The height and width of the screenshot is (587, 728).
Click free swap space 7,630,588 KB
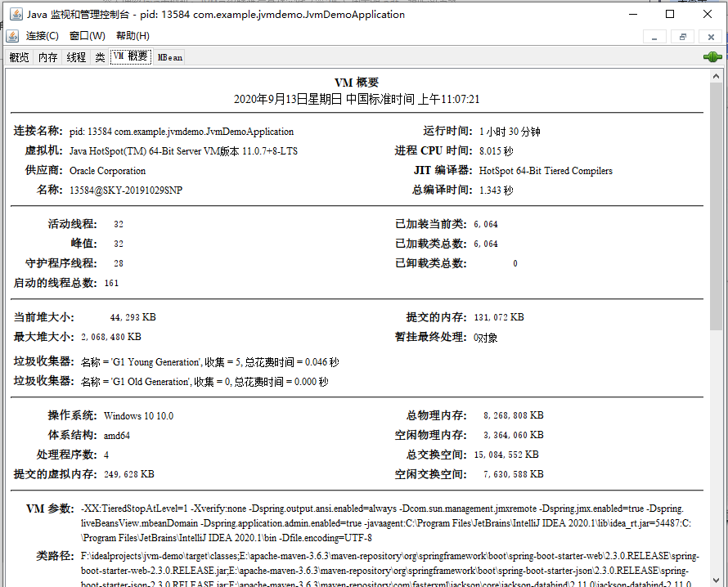(x=514, y=474)
